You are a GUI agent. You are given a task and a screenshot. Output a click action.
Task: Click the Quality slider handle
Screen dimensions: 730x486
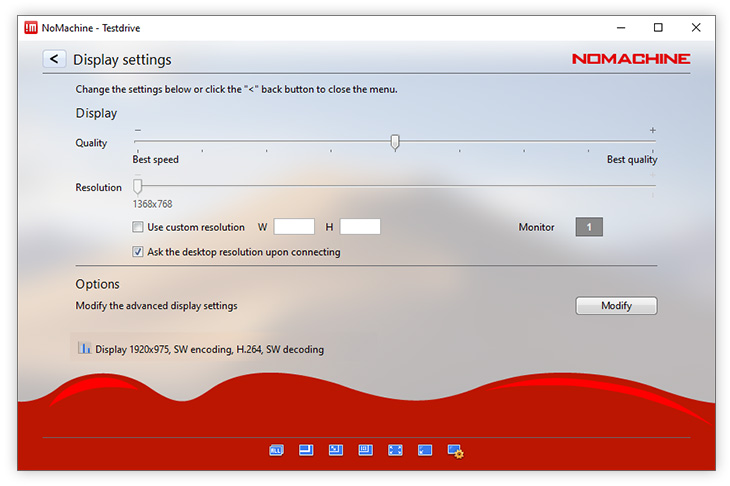tap(395, 143)
